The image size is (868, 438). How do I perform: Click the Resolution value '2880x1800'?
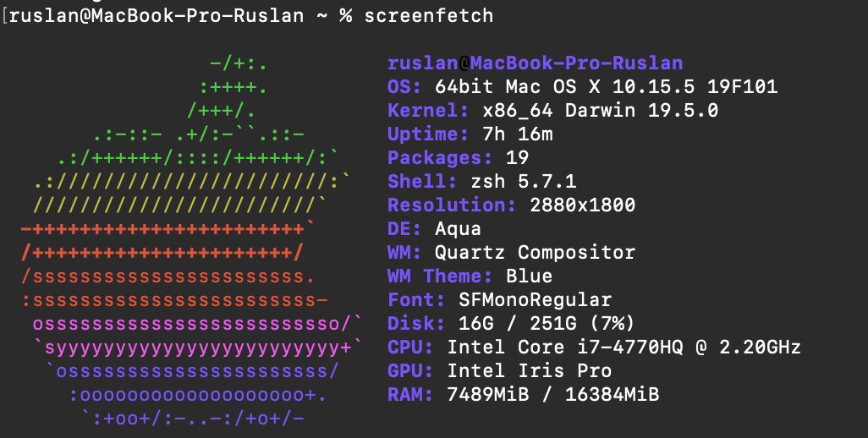582,205
